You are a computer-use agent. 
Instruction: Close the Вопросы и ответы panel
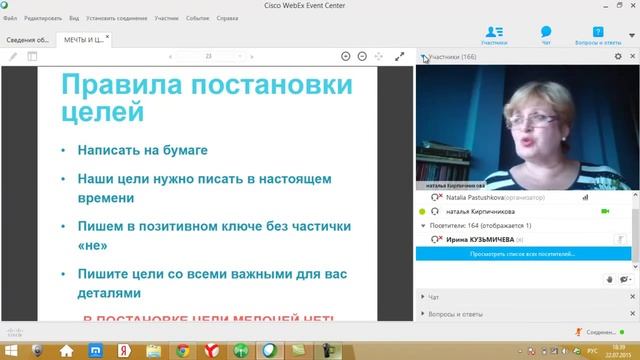(x=632, y=313)
